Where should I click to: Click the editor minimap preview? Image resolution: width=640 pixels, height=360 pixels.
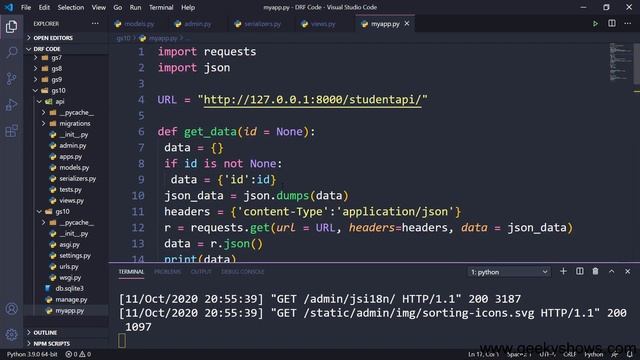click(x=620, y=62)
